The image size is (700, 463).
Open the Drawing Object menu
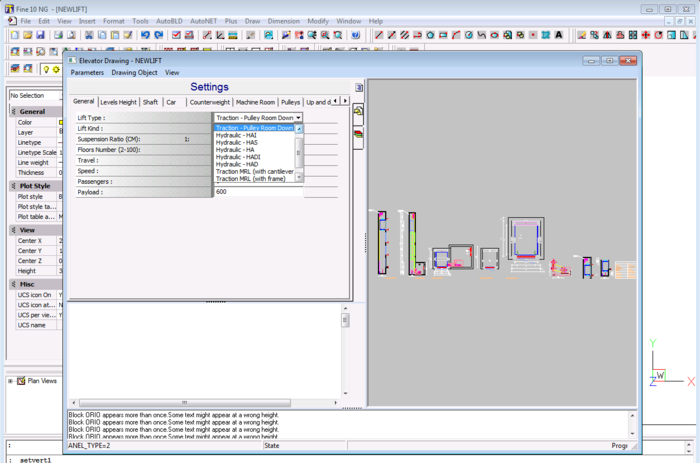click(134, 72)
